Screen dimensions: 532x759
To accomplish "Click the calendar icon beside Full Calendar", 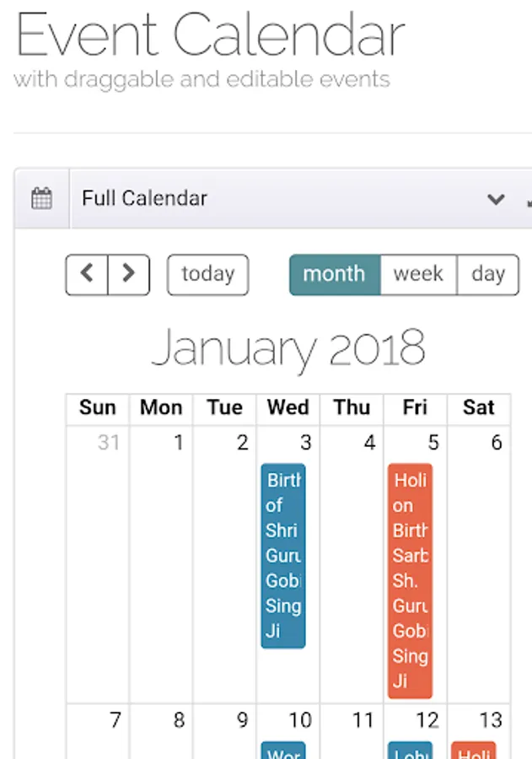I will click(x=41, y=199).
